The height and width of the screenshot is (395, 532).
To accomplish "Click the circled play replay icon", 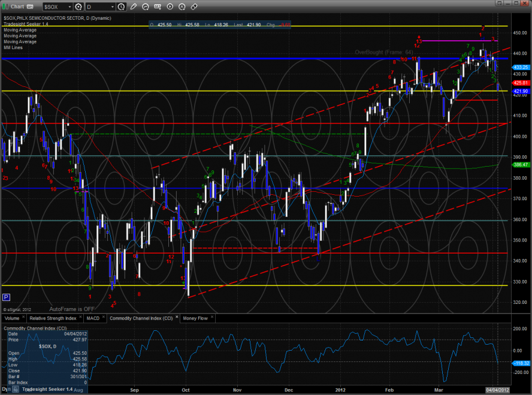I will click(170, 7).
